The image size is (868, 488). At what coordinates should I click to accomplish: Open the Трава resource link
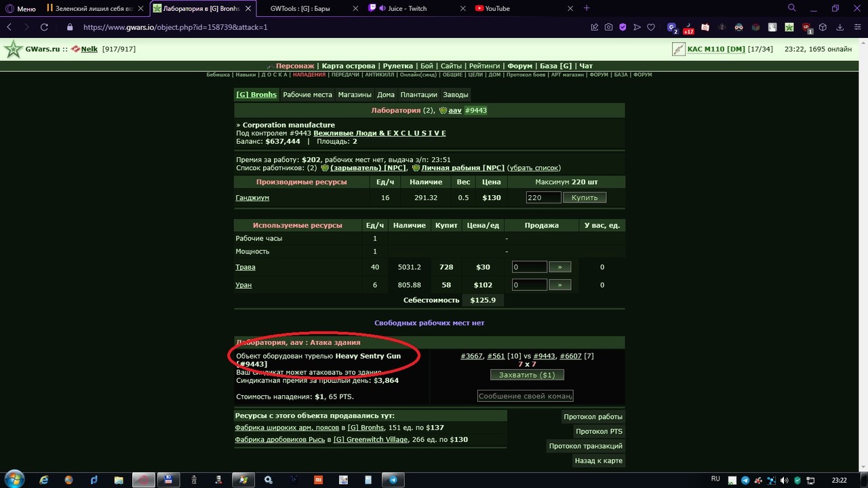pos(245,267)
